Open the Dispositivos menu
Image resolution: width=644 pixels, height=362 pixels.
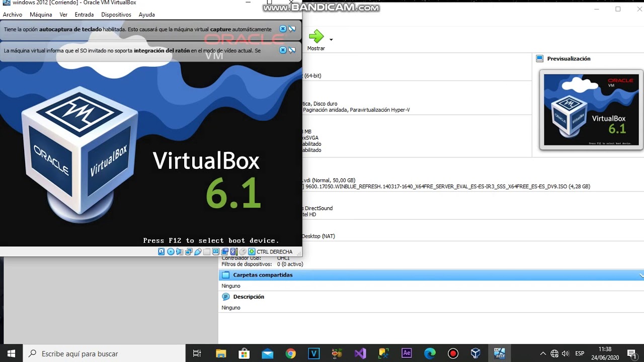116,15
